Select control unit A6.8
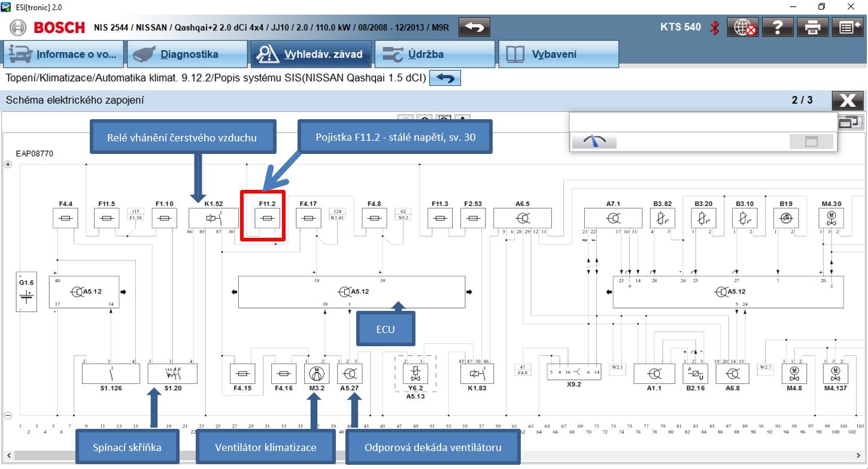This screenshot has width=868, height=469. coord(732,374)
